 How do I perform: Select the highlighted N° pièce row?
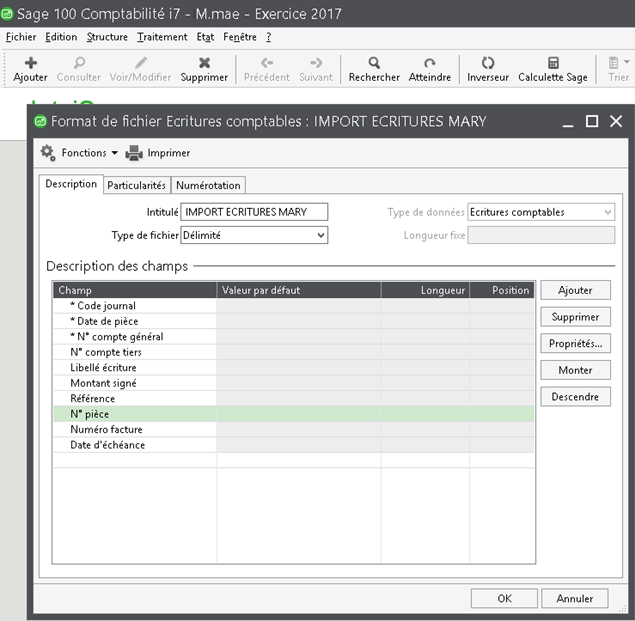(294, 414)
